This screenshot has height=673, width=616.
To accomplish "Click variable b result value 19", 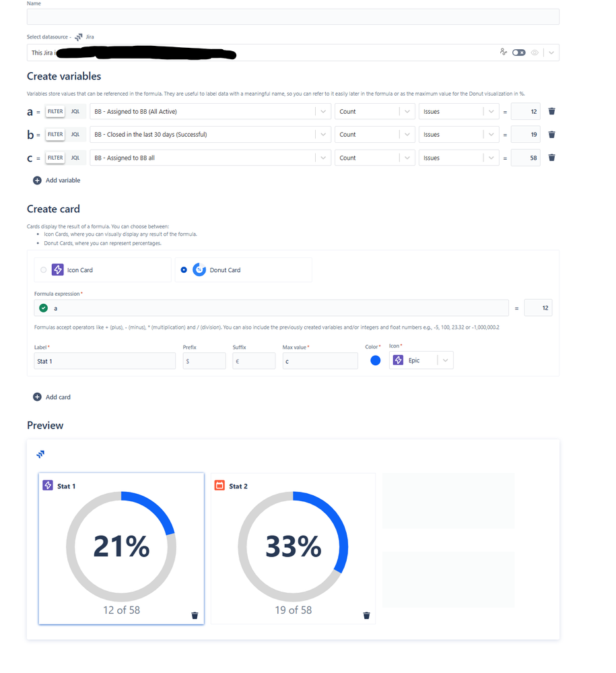I will [x=526, y=135].
